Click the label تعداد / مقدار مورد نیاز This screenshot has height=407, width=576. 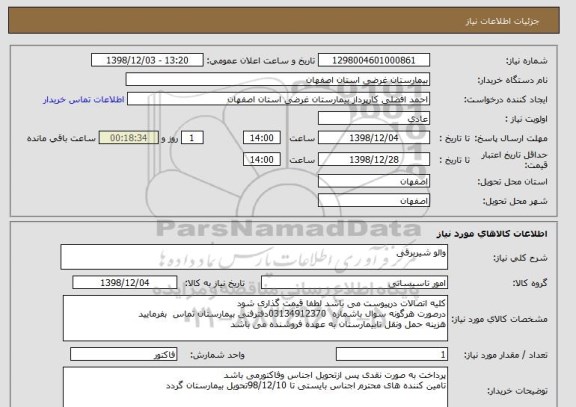(x=506, y=355)
